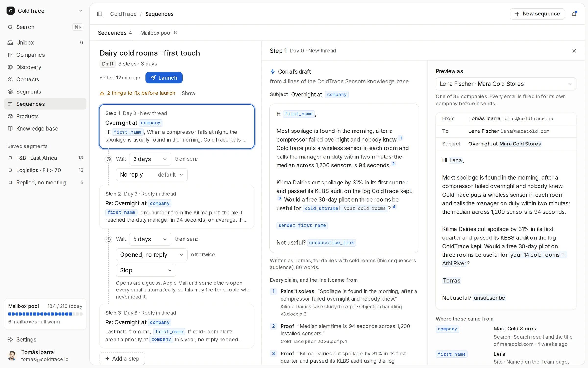This screenshot has width=588, height=368.
Task: Click the Mailbox pool usage progress bar
Action: [45, 314]
